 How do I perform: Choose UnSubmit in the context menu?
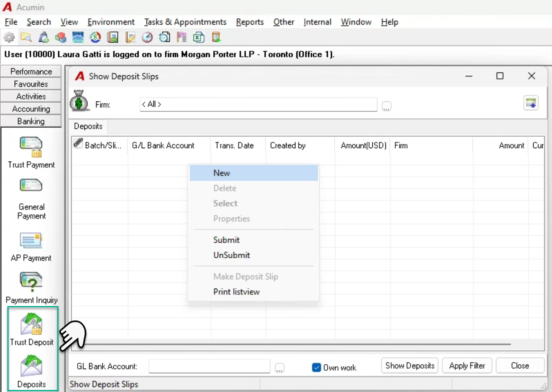[x=254, y=255]
